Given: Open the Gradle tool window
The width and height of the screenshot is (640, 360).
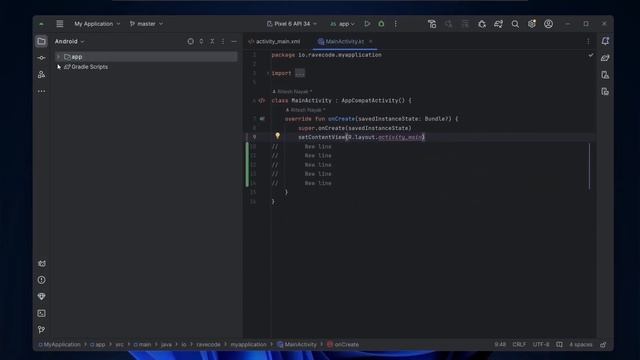Looking at the screenshot, I should coord(605,58).
